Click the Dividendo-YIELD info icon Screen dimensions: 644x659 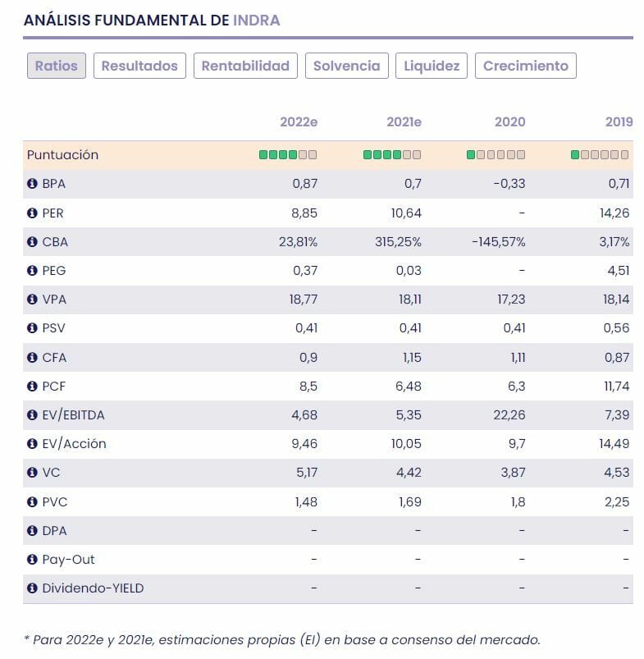tap(33, 588)
